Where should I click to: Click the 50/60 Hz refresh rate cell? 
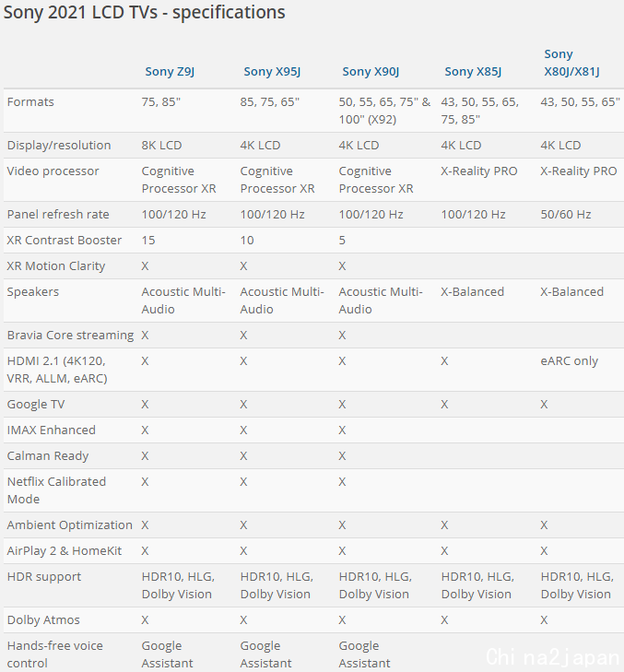(x=566, y=215)
